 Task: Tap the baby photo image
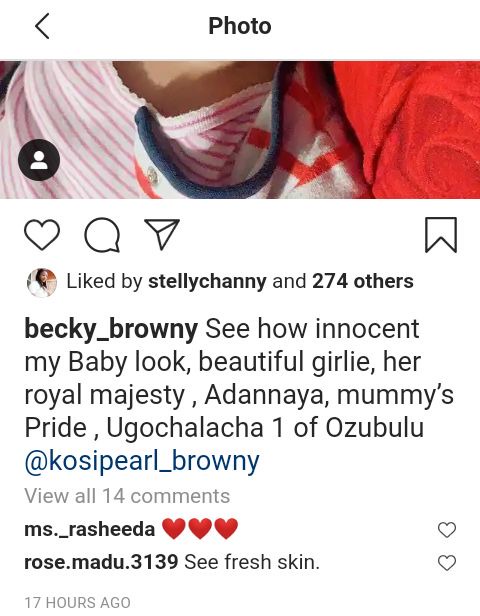(240, 130)
